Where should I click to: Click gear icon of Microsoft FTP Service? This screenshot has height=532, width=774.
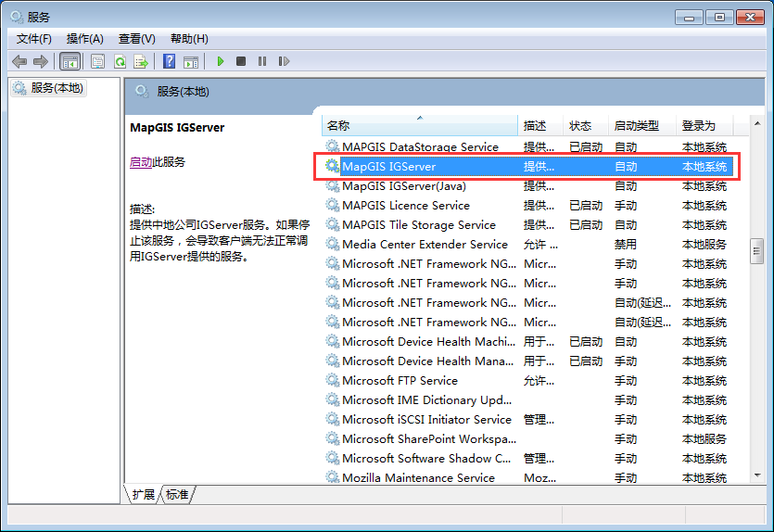pyautogui.click(x=332, y=380)
